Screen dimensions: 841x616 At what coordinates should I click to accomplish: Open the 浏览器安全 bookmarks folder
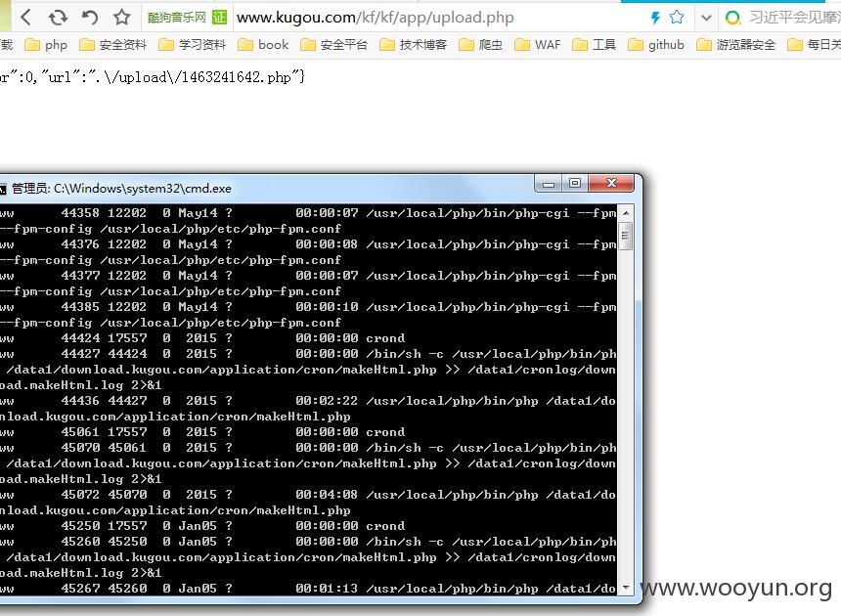[x=735, y=45]
